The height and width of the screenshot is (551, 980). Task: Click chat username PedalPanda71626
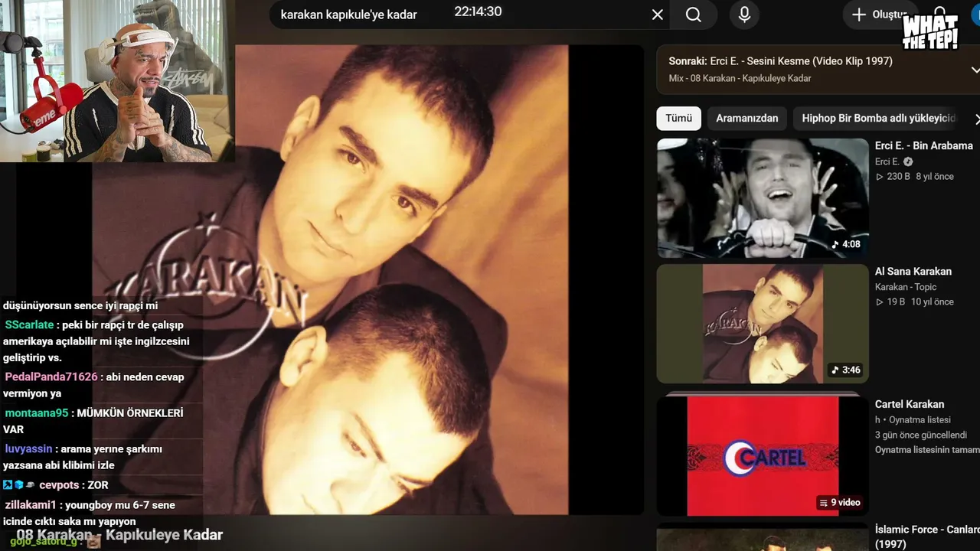[51, 377]
